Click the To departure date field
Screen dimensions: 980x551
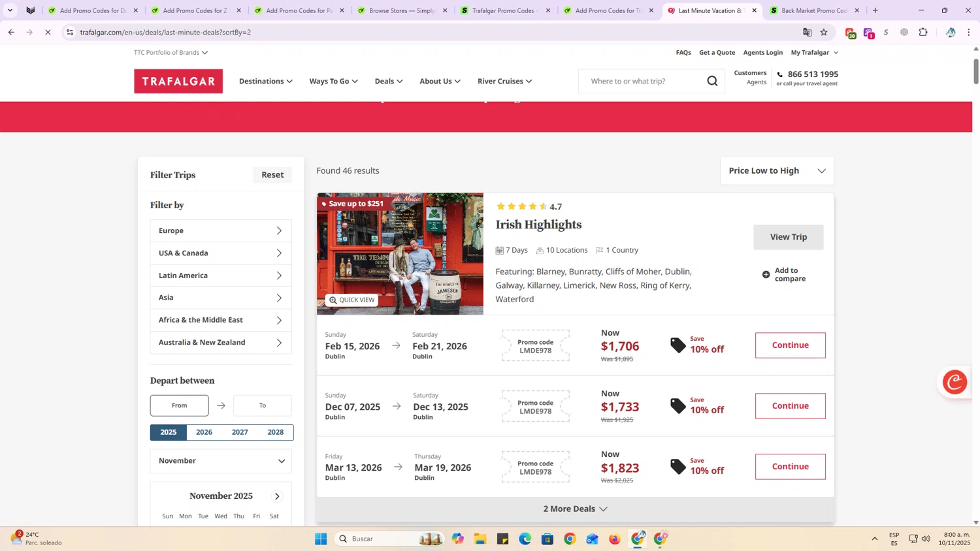click(x=263, y=405)
